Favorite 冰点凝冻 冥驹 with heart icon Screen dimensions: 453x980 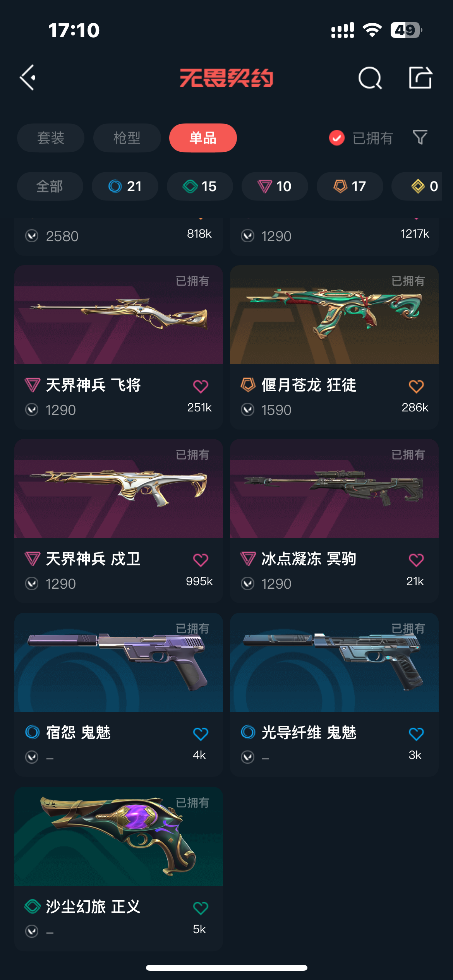(416, 560)
